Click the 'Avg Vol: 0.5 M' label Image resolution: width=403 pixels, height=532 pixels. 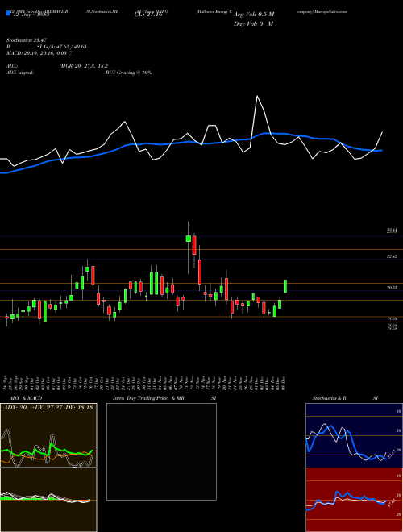click(x=254, y=15)
